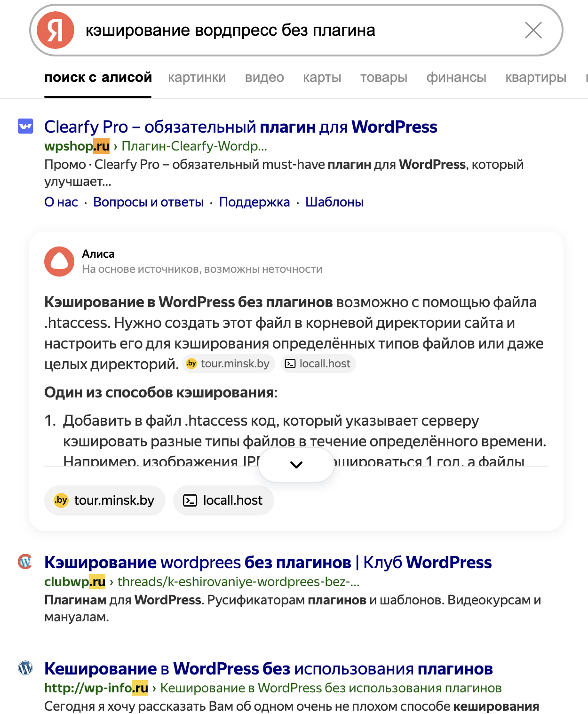
Task: Click the Поддержка sitelink
Action: (x=254, y=202)
